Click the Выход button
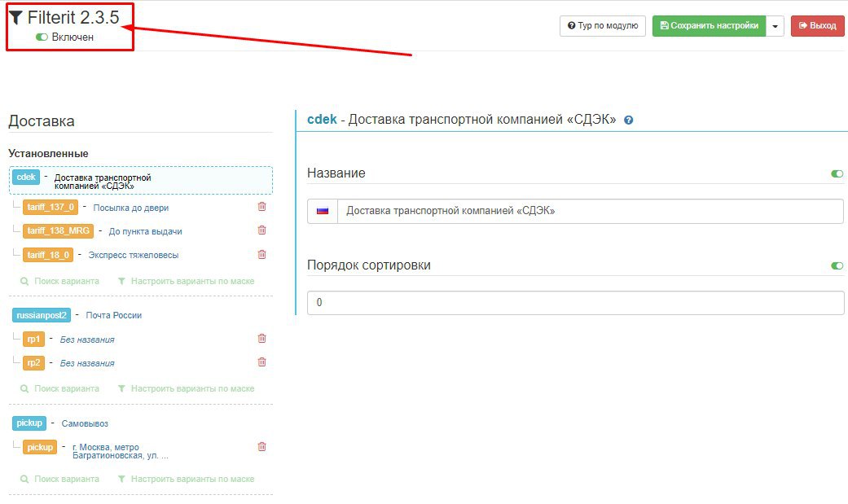This screenshot has width=848, height=504. (x=817, y=26)
